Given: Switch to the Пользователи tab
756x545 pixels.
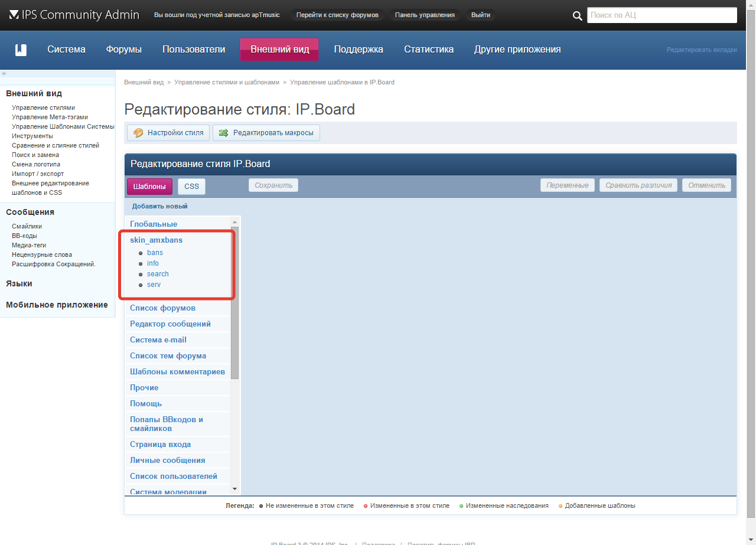Looking at the screenshot, I should [x=194, y=50].
